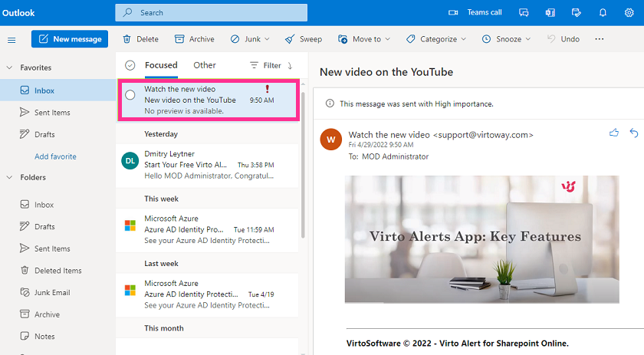644x355 pixels.
Task: Click the Delete trash icon in the toolbar
Action: tap(127, 39)
